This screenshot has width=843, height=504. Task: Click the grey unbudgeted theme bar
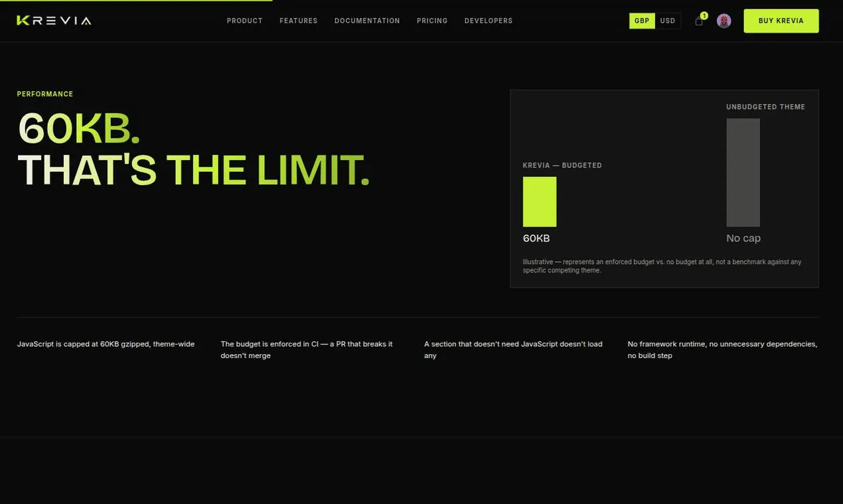click(x=743, y=172)
